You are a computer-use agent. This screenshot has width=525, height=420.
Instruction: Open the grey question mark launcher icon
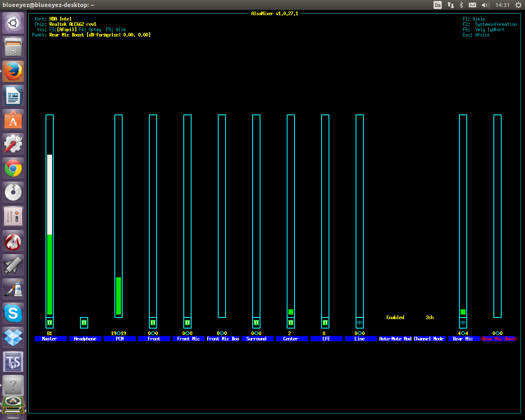click(x=13, y=386)
